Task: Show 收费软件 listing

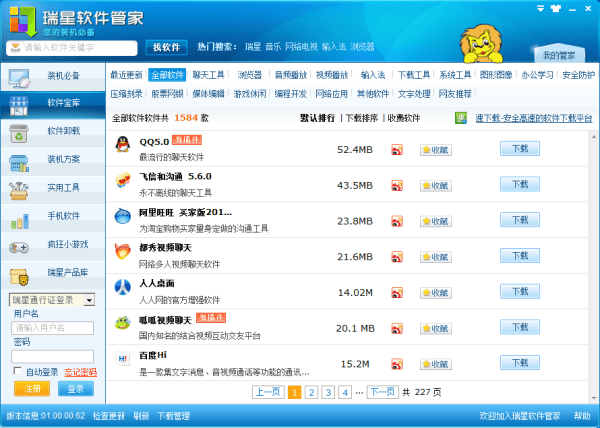Action: tap(404, 118)
